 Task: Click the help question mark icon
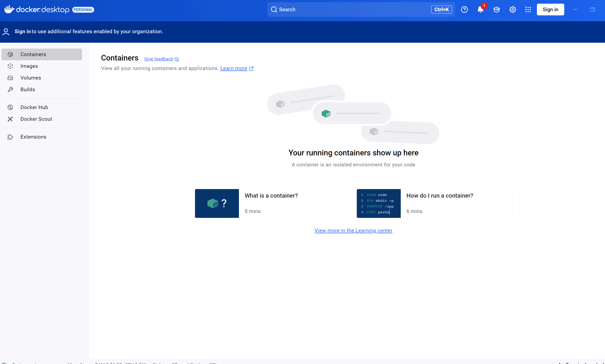point(464,10)
